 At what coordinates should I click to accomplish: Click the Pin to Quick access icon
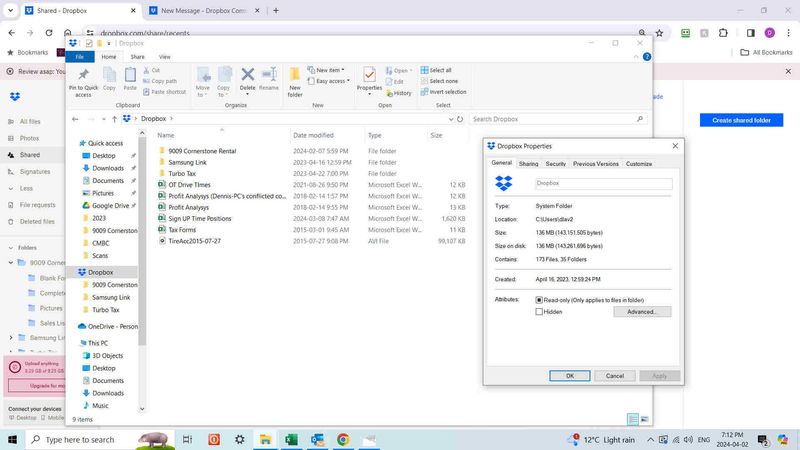pos(83,78)
